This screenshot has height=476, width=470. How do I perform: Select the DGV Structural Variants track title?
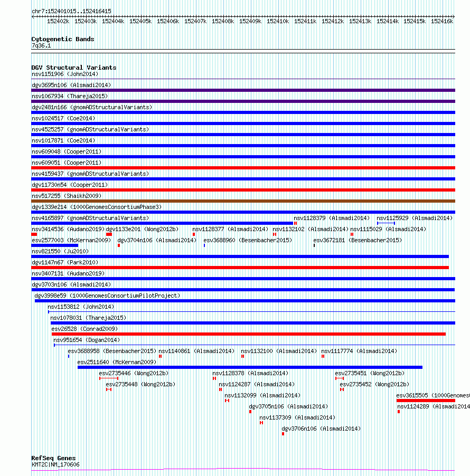click(x=74, y=68)
